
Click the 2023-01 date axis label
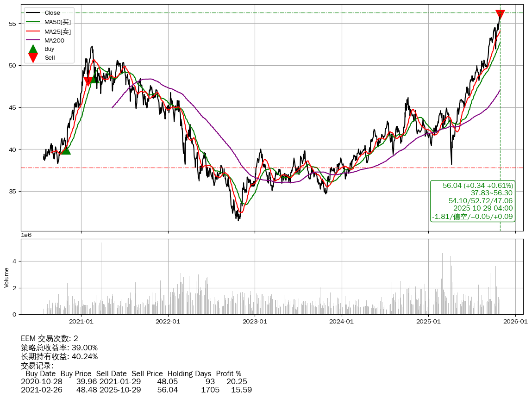click(x=255, y=321)
